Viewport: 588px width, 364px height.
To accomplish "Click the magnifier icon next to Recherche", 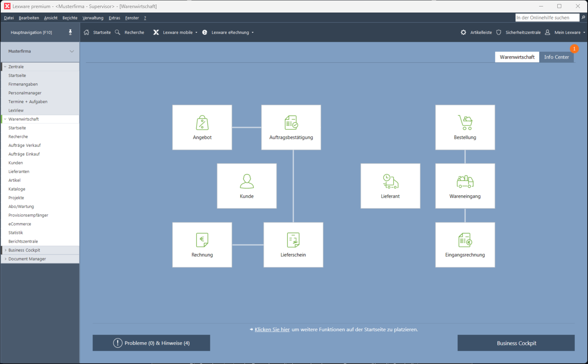I will 118,32.
